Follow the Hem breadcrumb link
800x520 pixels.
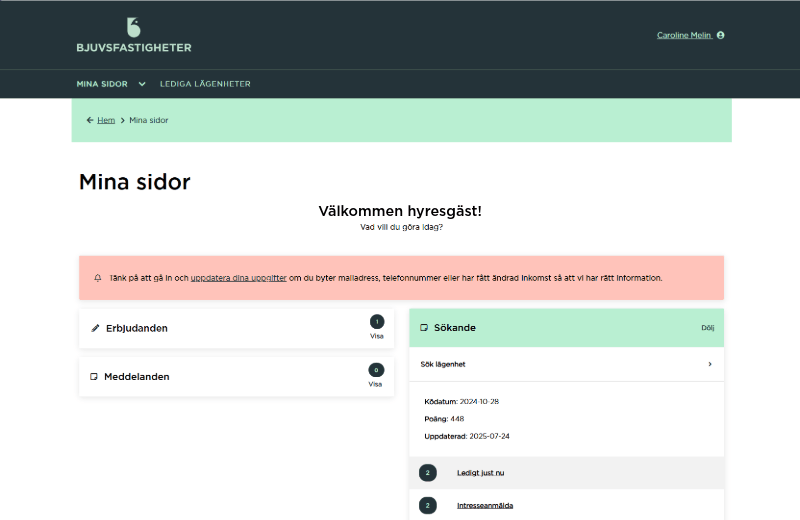(106, 120)
